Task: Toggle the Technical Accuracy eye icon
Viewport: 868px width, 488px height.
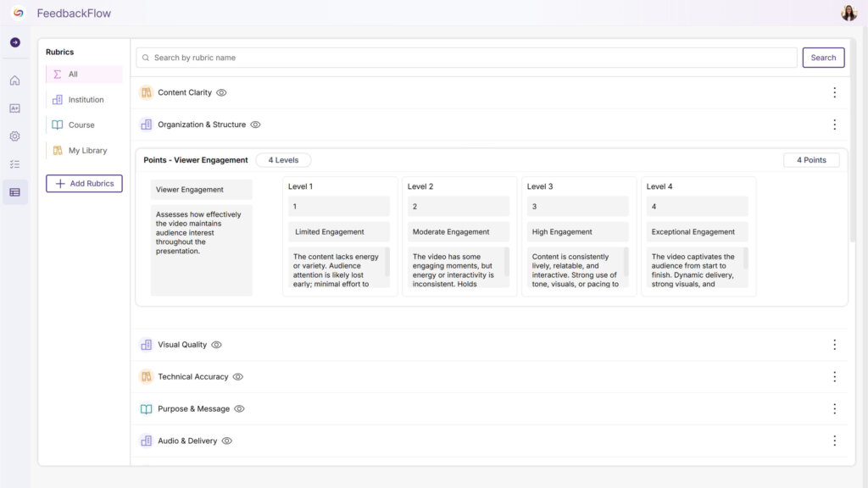Action: click(237, 376)
